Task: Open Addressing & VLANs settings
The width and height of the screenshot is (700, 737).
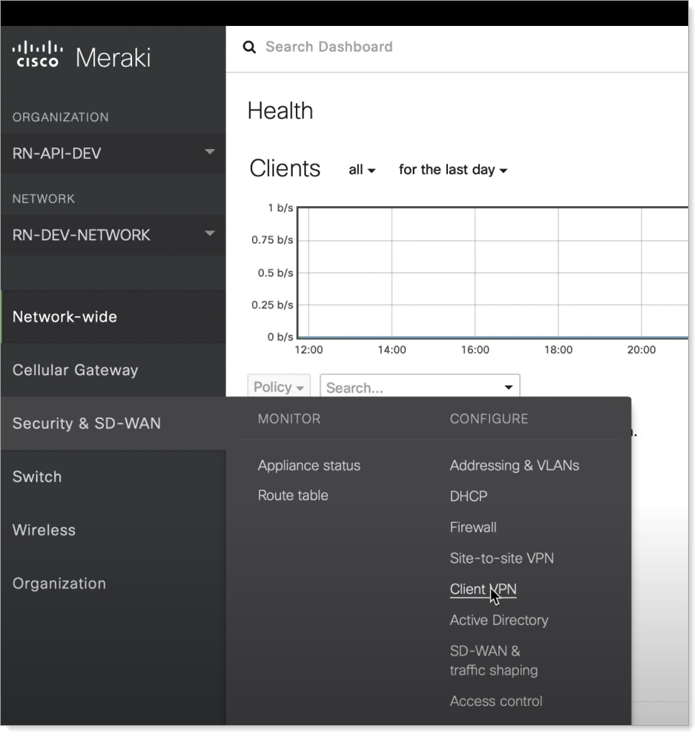Action: pyautogui.click(x=515, y=466)
